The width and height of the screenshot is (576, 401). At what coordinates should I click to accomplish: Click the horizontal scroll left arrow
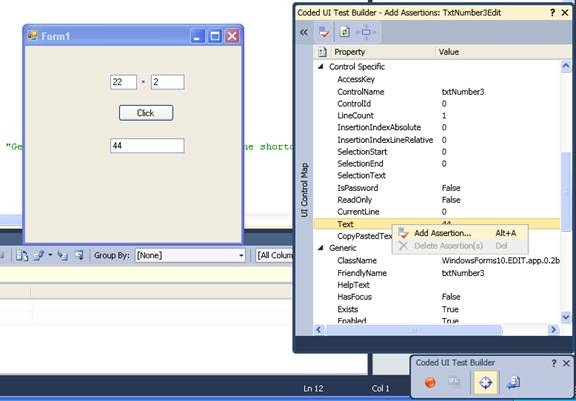pyautogui.click(x=319, y=330)
